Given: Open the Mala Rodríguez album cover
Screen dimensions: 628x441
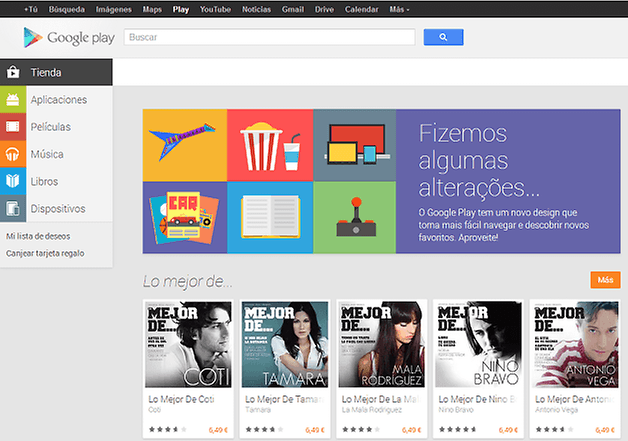Looking at the screenshot, I should [x=382, y=344].
